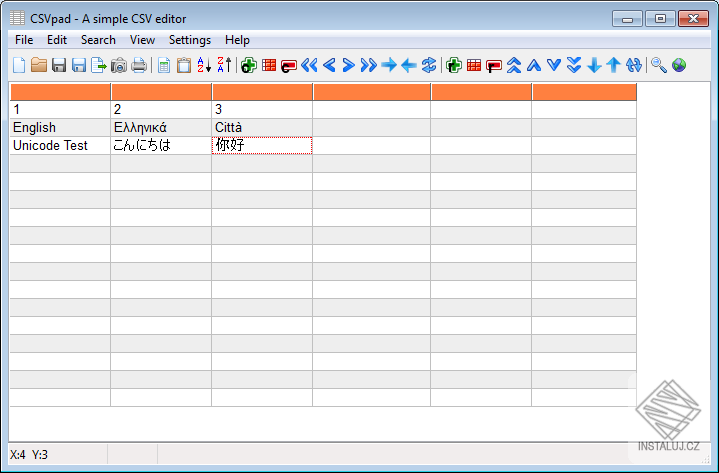Open the Settings menu
The image size is (719, 473).
(190, 40)
